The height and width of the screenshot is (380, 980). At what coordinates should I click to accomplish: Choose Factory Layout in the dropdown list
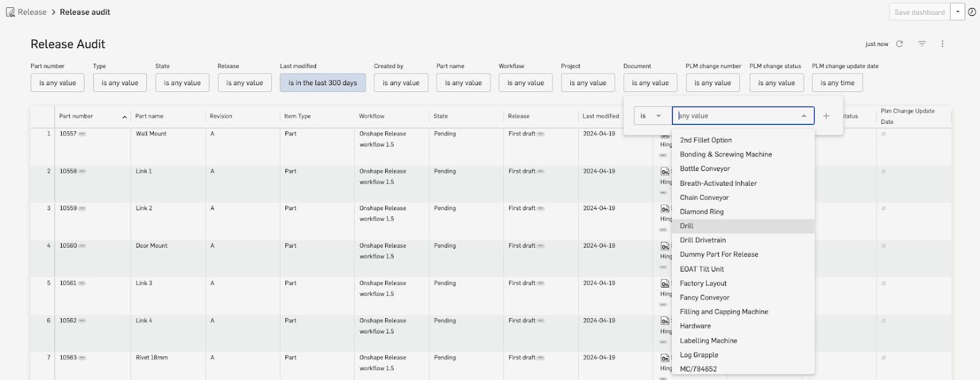[703, 283]
